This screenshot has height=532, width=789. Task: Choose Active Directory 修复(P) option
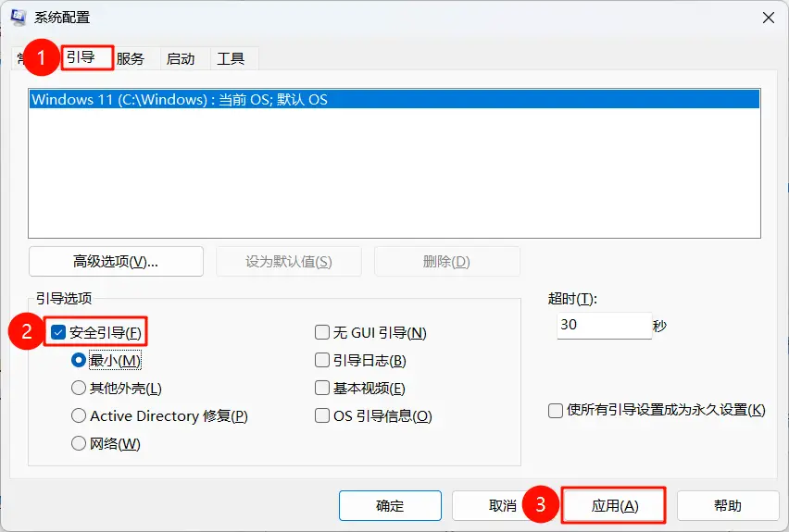point(79,415)
